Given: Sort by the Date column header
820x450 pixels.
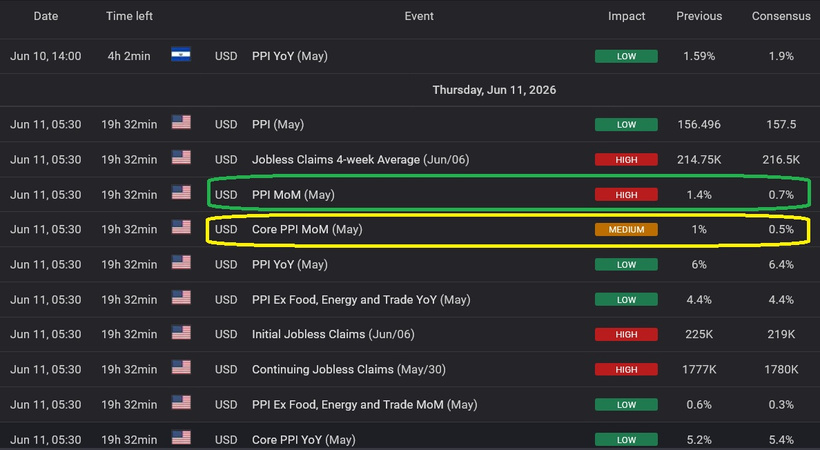Looking at the screenshot, I should [x=46, y=16].
